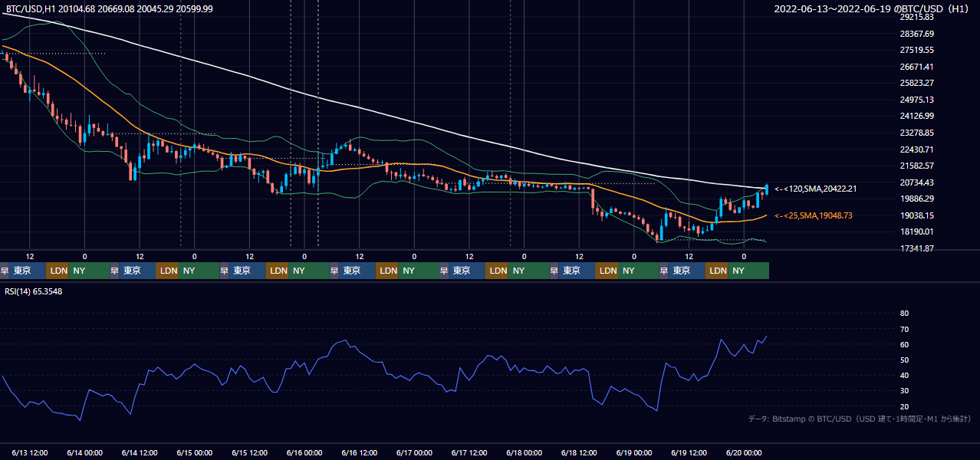Click RSI axis level 80
The width and height of the screenshot is (980, 460).
904,314
